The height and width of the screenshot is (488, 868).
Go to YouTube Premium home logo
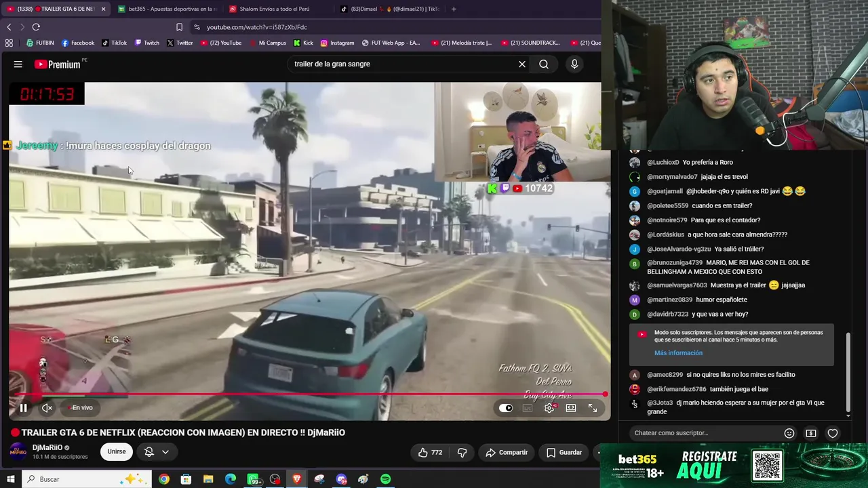coord(58,64)
